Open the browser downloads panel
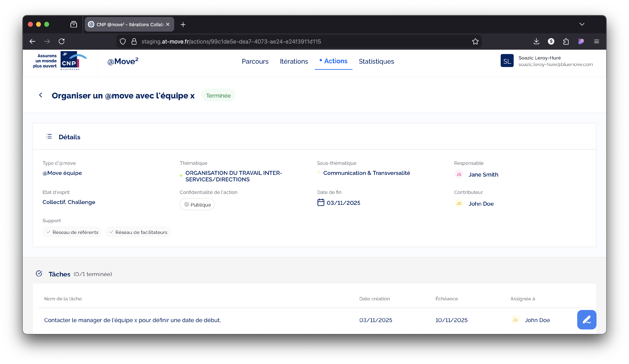Screen dimensions: 629x364 point(536,41)
